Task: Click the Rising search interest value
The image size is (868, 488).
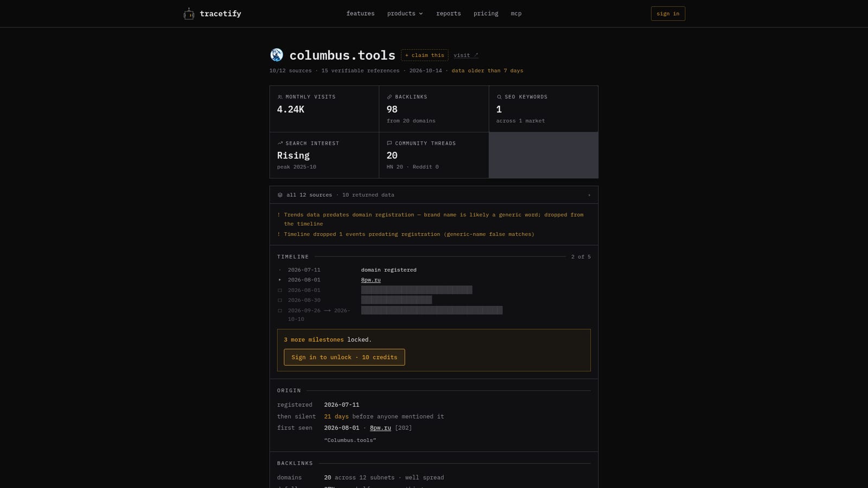Action: [293, 156]
